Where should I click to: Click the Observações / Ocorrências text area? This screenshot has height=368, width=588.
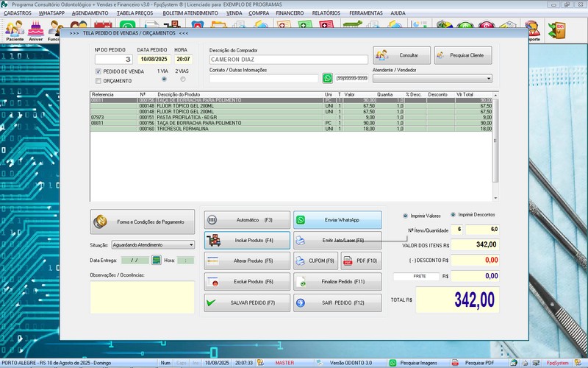point(143,297)
